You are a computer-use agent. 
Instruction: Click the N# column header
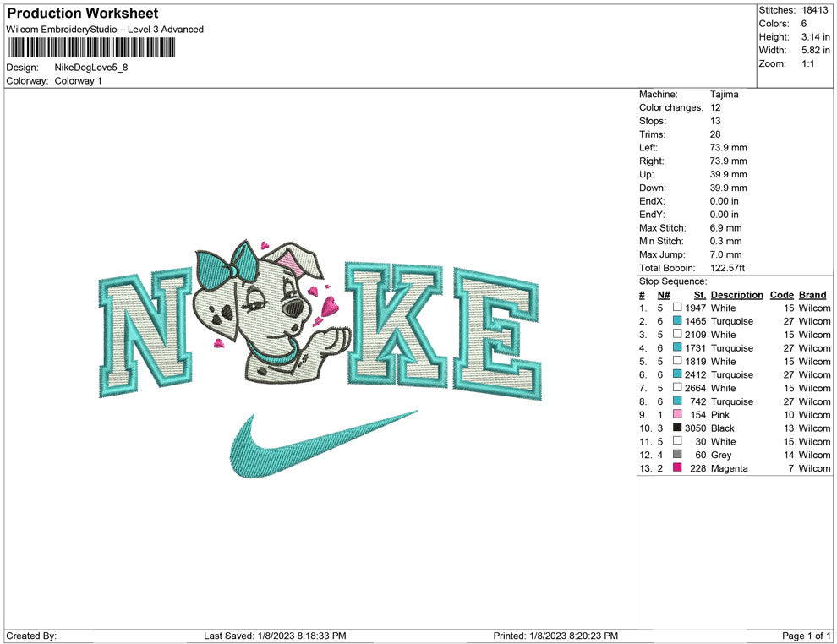pyautogui.click(x=664, y=294)
